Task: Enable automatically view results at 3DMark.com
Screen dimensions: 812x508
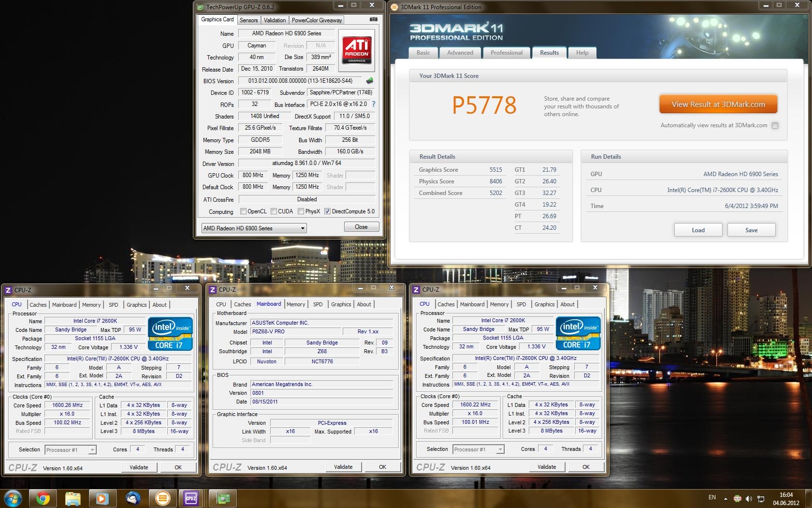Action: click(775, 125)
